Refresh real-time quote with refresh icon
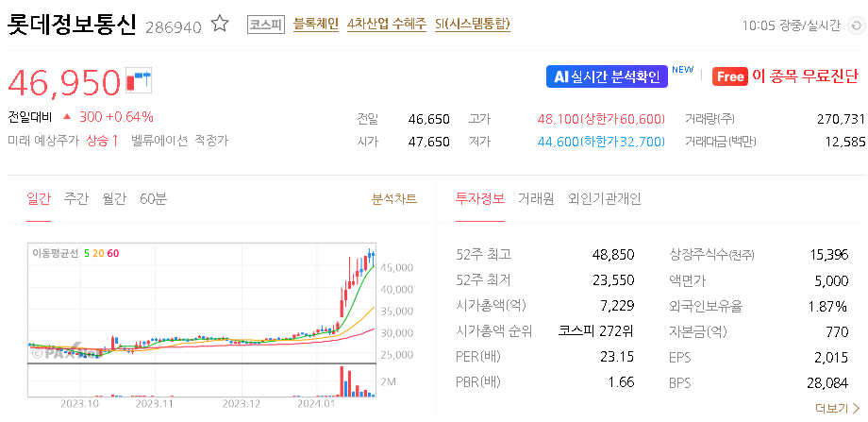This screenshot has height=422, width=868. (856, 25)
